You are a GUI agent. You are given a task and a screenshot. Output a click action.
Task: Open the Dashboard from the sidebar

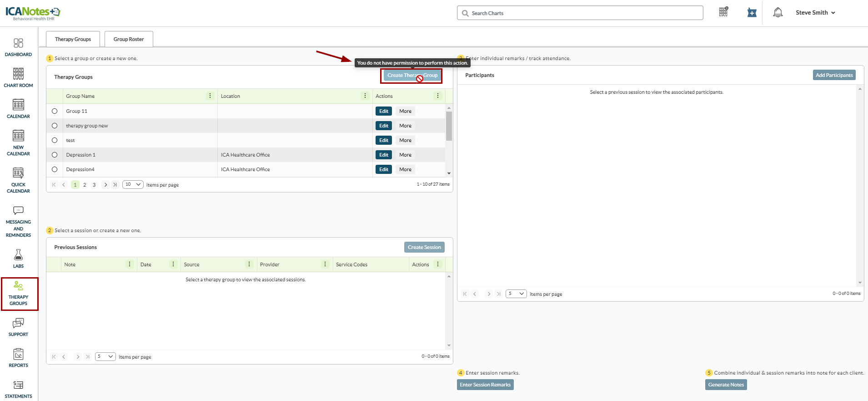18,47
